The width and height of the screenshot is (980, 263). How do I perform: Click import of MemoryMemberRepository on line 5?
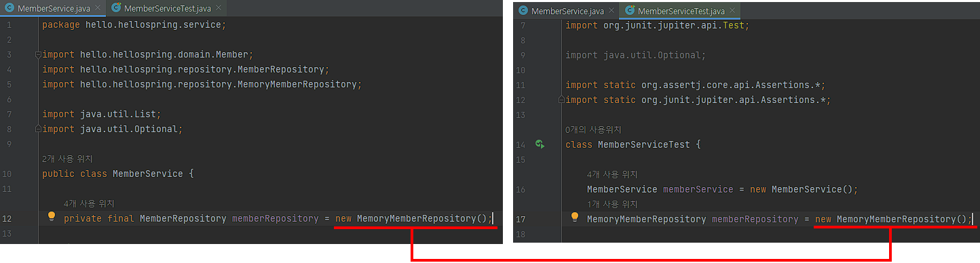coord(202,84)
